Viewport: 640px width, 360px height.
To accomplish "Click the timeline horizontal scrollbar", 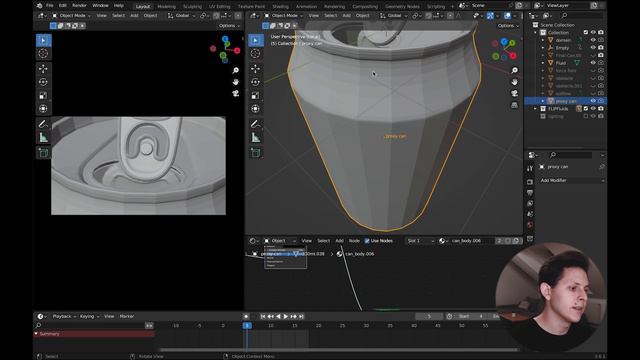I will (x=339, y=350).
